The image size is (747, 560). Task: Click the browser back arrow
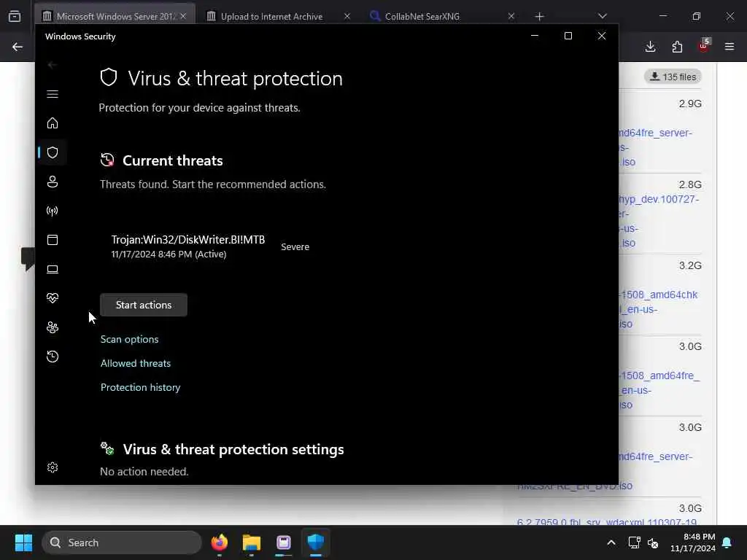pyautogui.click(x=18, y=47)
